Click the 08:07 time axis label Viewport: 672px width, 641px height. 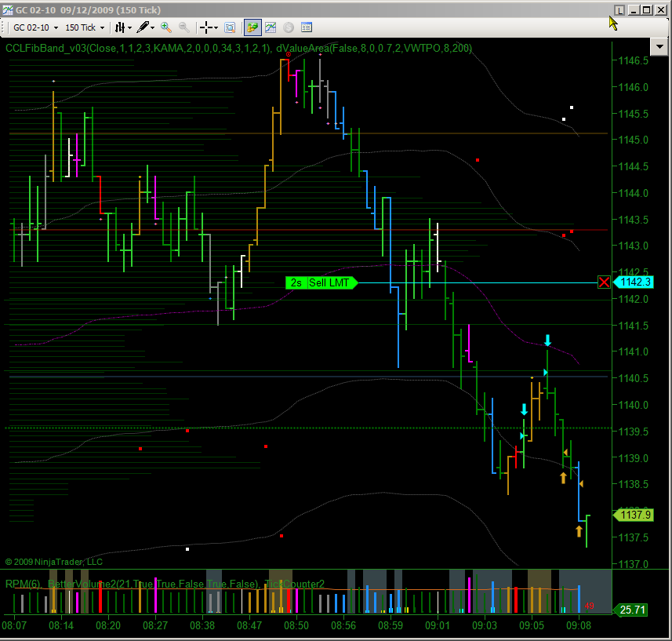[x=14, y=625]
